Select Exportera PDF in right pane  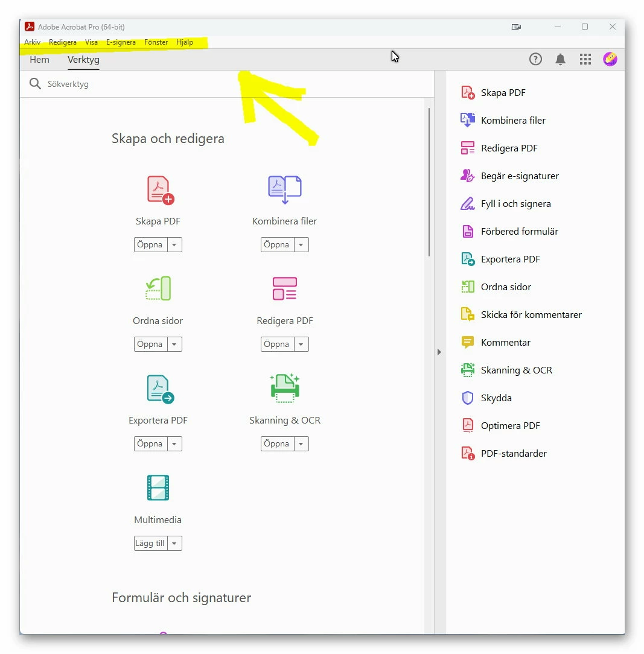500,259
